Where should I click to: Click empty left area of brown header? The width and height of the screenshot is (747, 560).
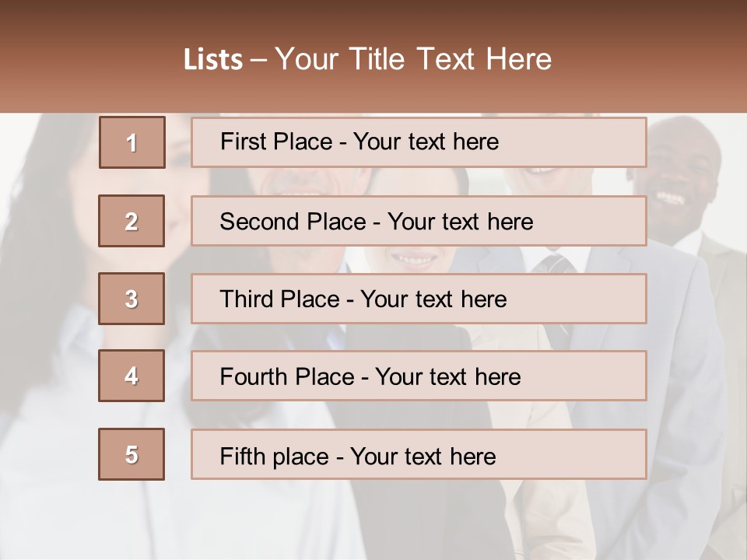pos(78,58)
